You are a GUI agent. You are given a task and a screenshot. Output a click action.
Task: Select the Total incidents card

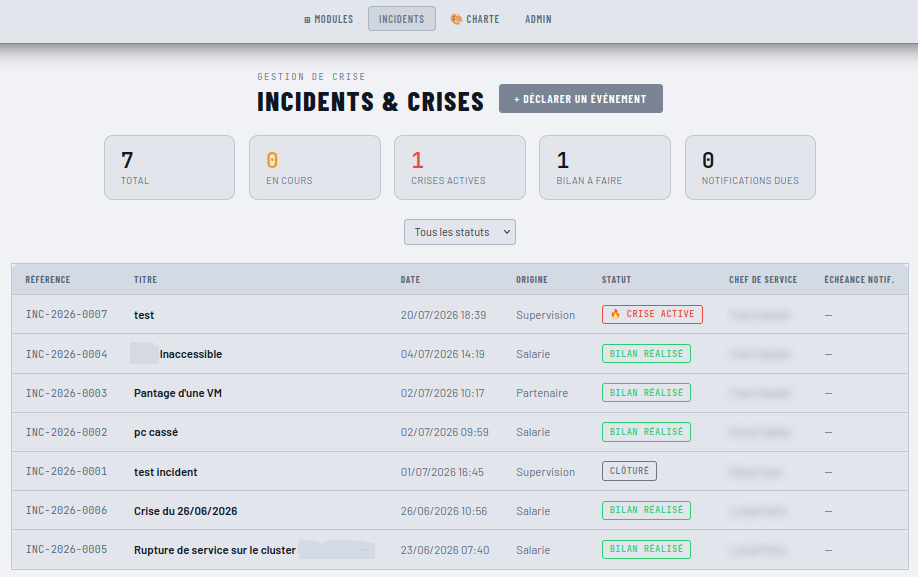(x=169, y=167)
